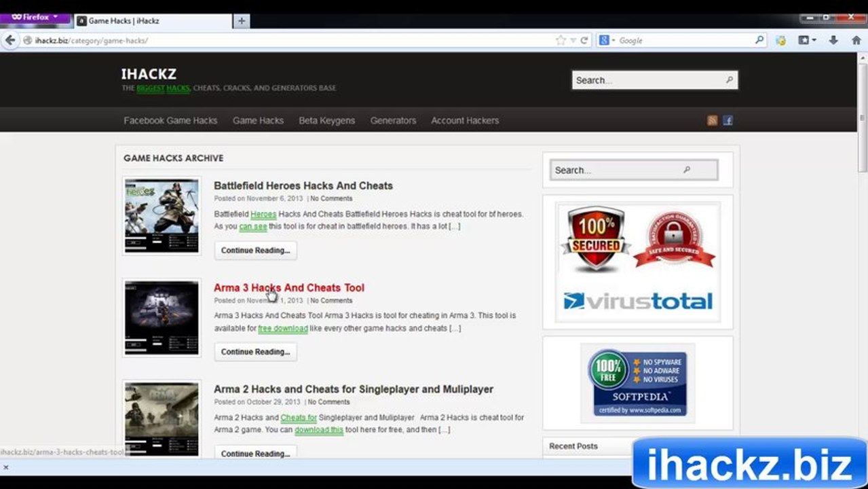This screenshot has width=868, height=489.
Task: Open the Beta Keygens menu item
Action: click(x=326, y=120)
